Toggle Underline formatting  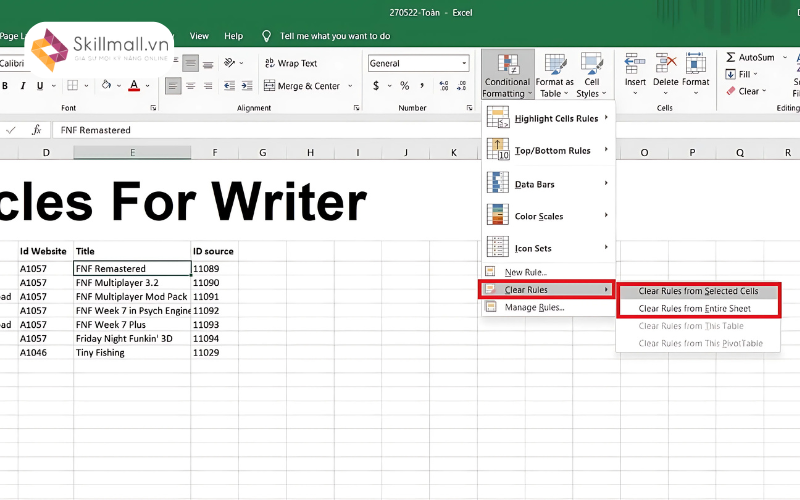[x=40, y=86]
